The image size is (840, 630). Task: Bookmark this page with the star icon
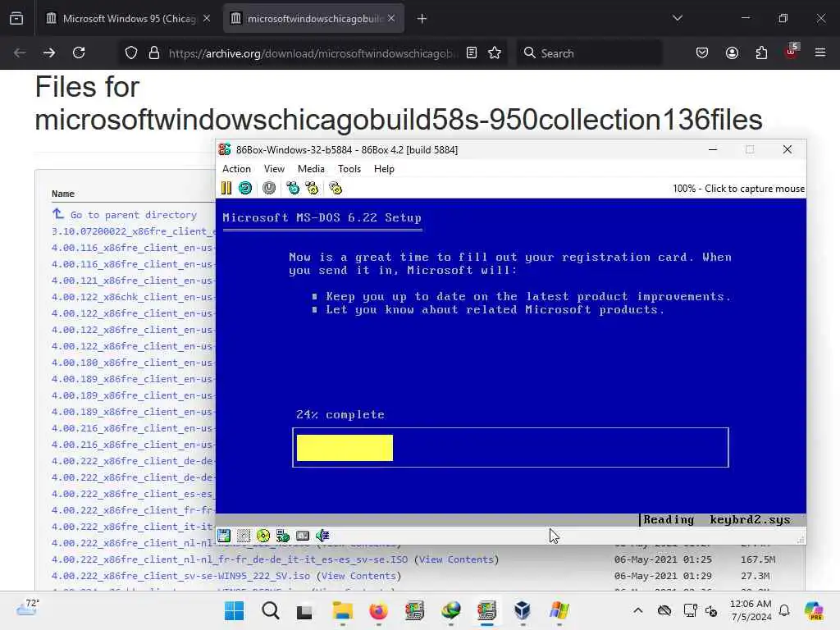[495, 52]
